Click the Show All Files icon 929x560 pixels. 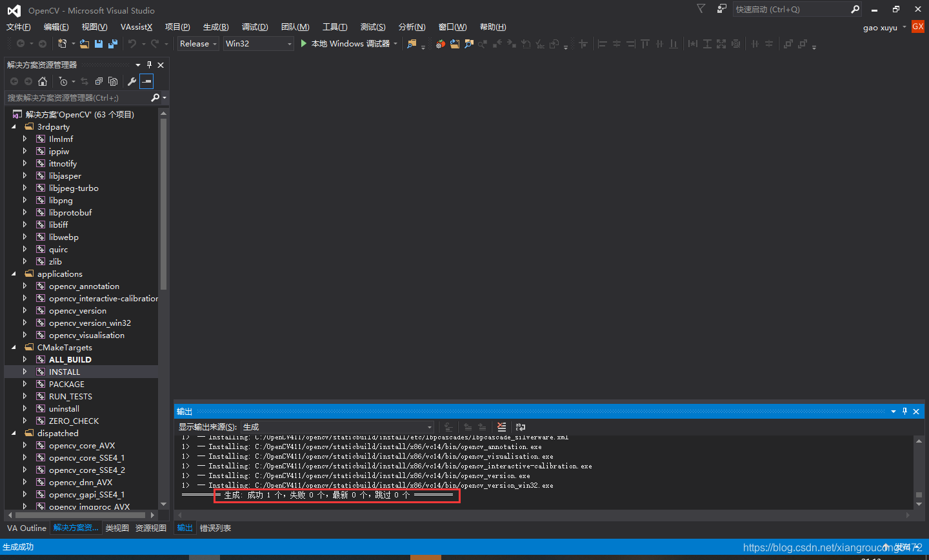click(x=113, y=81)
